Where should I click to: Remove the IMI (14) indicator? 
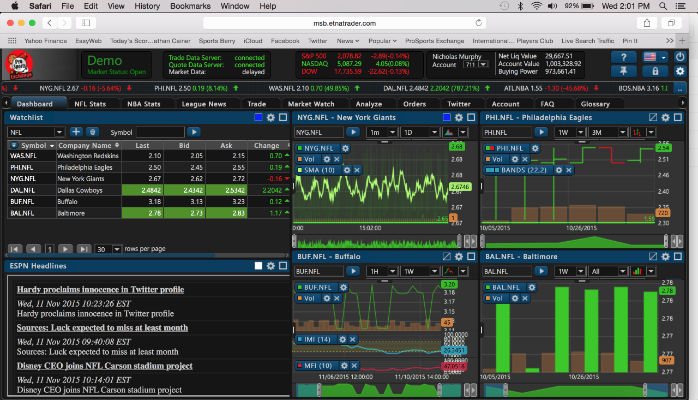pyautogui.click(x=353, y=339)
